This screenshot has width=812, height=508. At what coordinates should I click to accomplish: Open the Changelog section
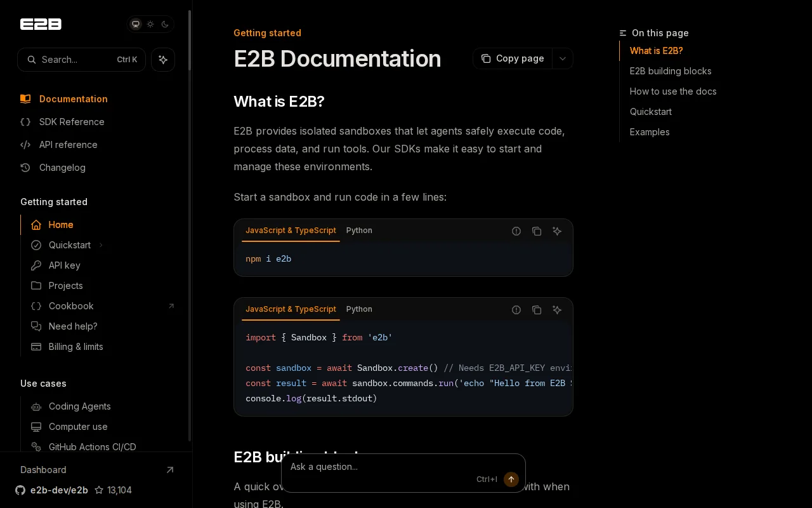pos(62,168)
